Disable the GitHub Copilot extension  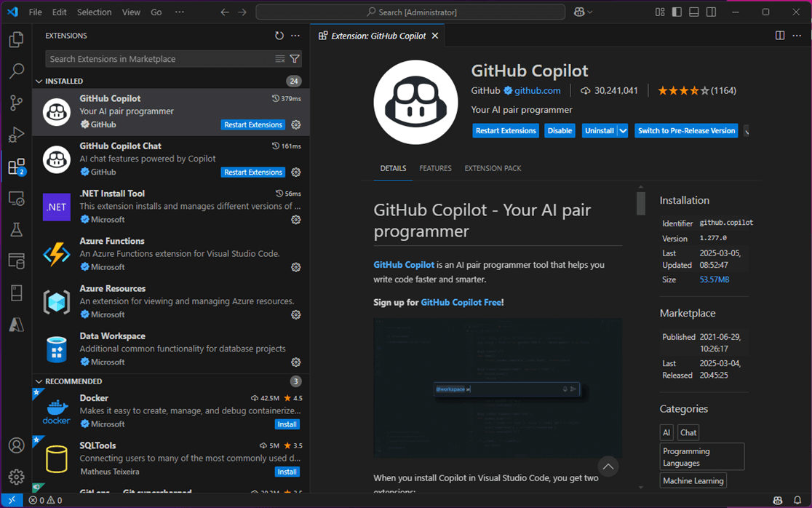tap(560, 131)
